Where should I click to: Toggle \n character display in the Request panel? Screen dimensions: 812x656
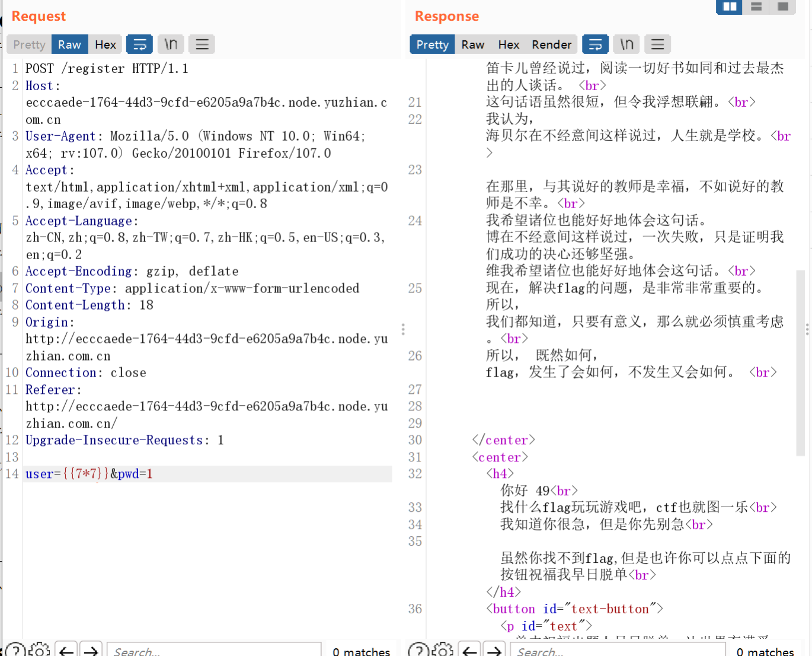[x=171, y=44]
